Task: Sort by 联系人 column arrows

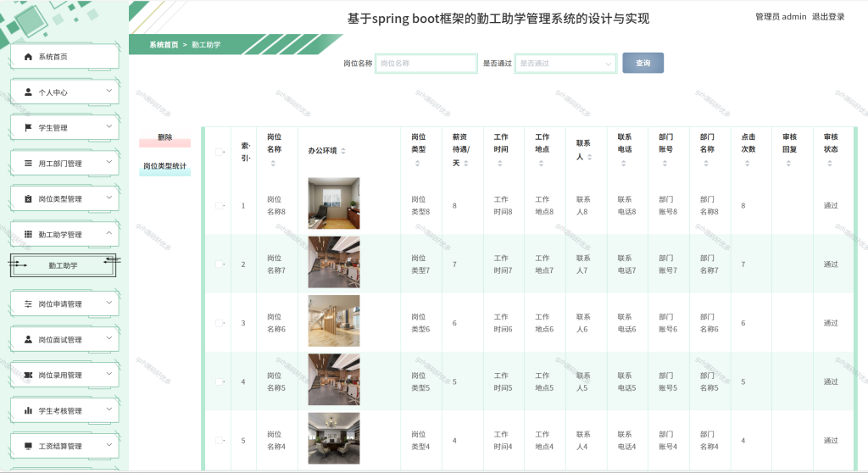Action: pyautogui.click(x=590, y=158)
